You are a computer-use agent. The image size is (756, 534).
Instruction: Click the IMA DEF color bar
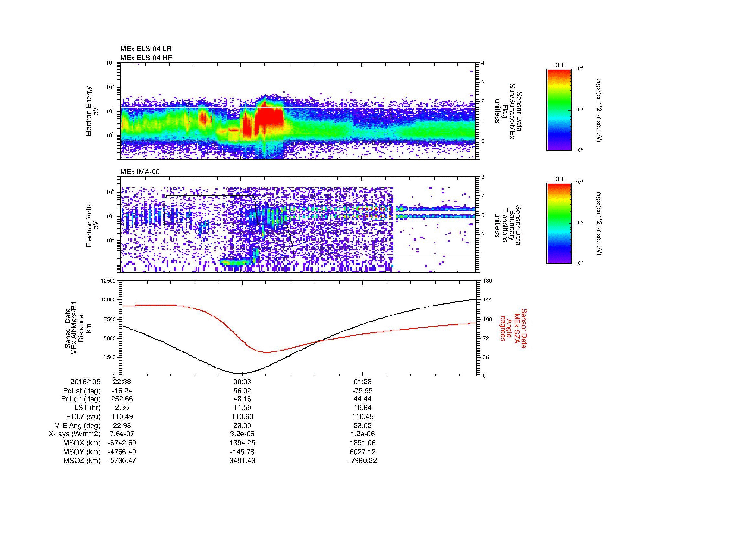pyautogui.click(x=559, y=224)
